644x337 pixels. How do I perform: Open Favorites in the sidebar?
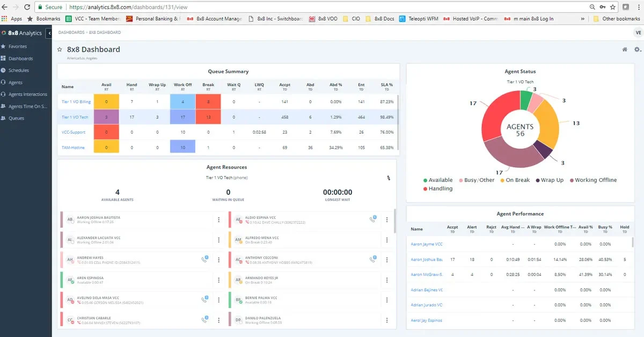17,47
